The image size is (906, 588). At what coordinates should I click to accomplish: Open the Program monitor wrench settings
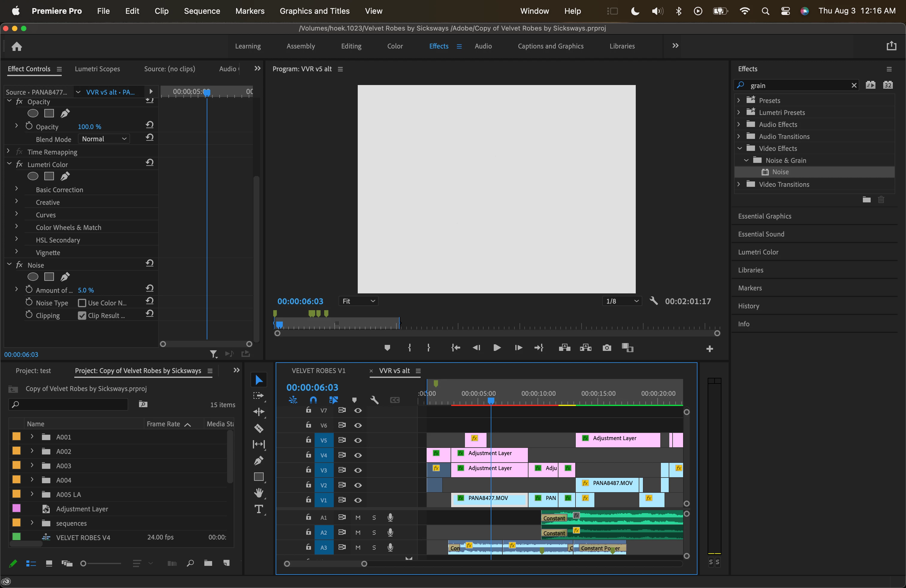(654, 301)
